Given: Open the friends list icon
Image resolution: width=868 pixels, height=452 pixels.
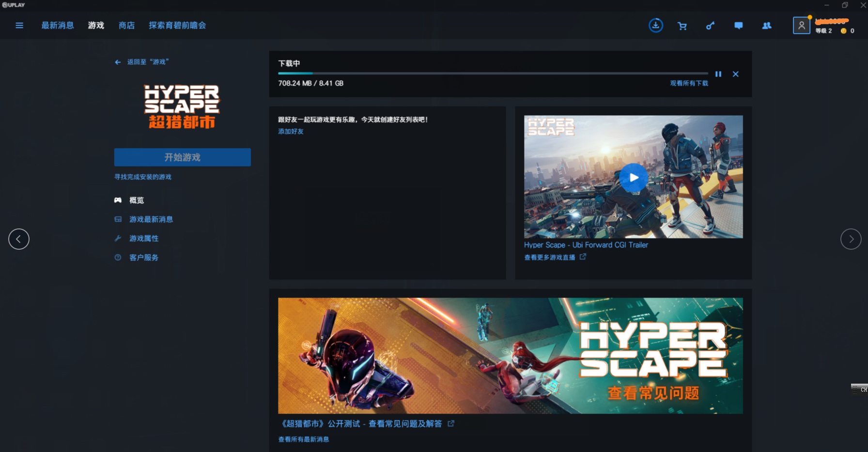Looking at the screenshot, I should (767, 26).
